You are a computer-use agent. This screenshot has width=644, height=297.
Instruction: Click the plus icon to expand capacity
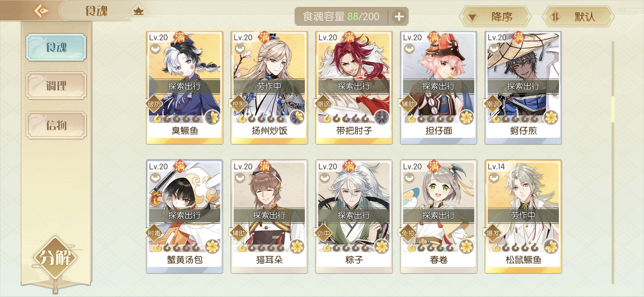pyautogui.click(x=399, y=17)
